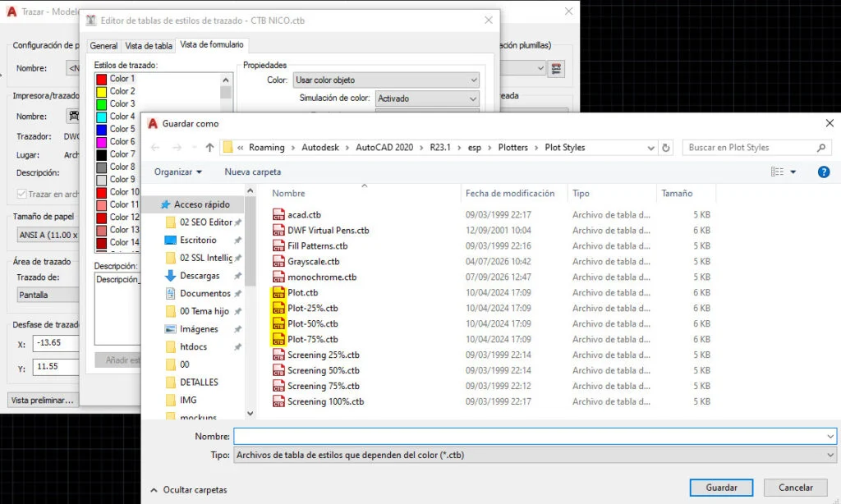Open the DETALLES folder in sidebar

[199, 383]
